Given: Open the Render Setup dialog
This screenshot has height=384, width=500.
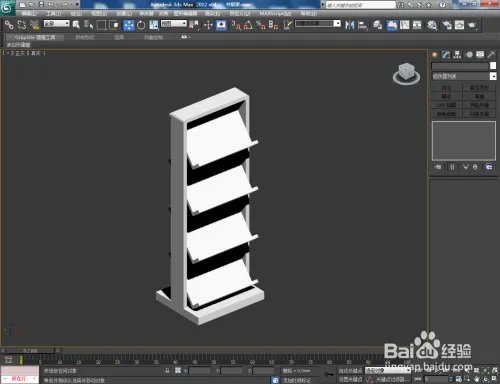Looking at the screenshot, I should pyautogui.click(x=447, y=25).
